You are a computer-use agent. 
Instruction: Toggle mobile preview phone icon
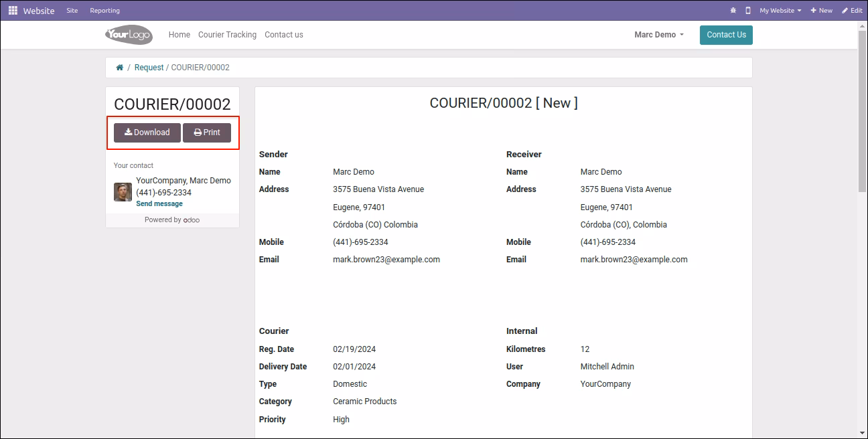click(x=748, y=11)
